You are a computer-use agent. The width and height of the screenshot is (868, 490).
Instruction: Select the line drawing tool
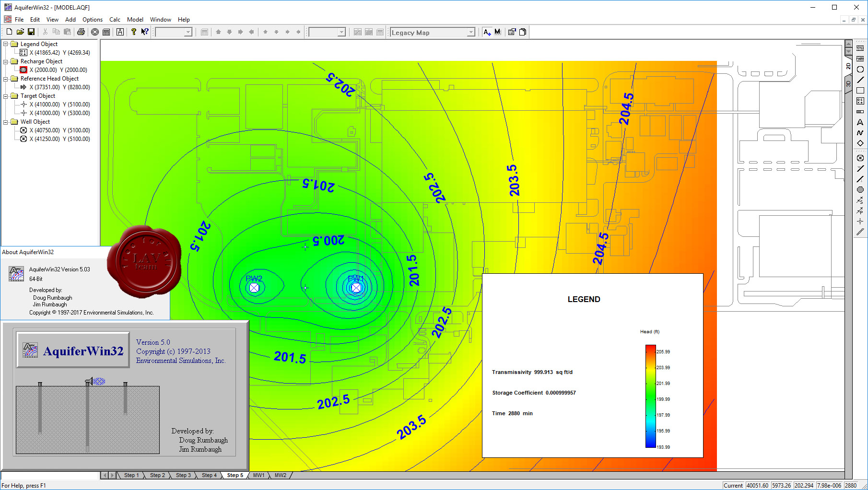(x=860, y=80)
